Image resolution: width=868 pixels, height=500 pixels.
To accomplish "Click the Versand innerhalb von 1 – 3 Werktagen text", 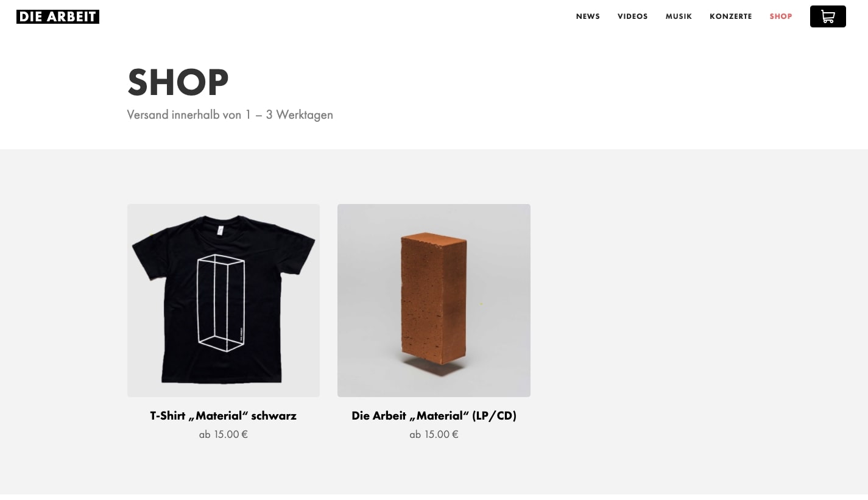I will pyautogui.click(x=230, y=114).
